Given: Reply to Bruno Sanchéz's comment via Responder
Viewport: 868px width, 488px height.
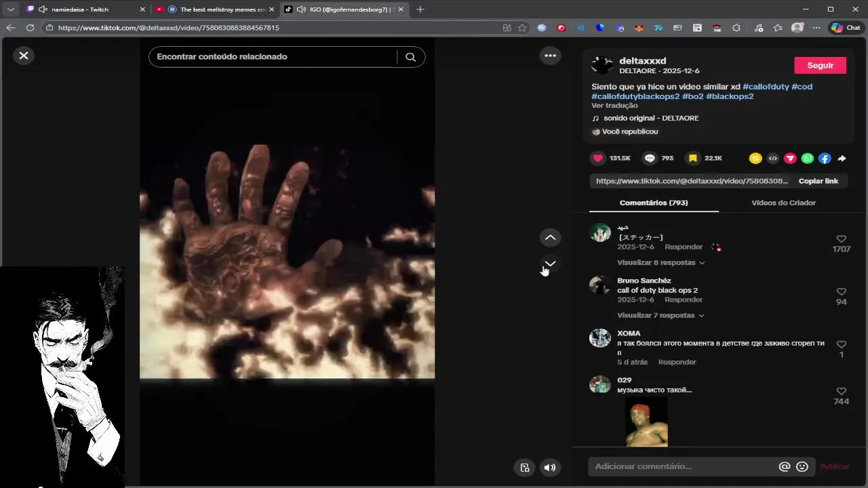Looking at the screenshot, I should tap(684, 300).
